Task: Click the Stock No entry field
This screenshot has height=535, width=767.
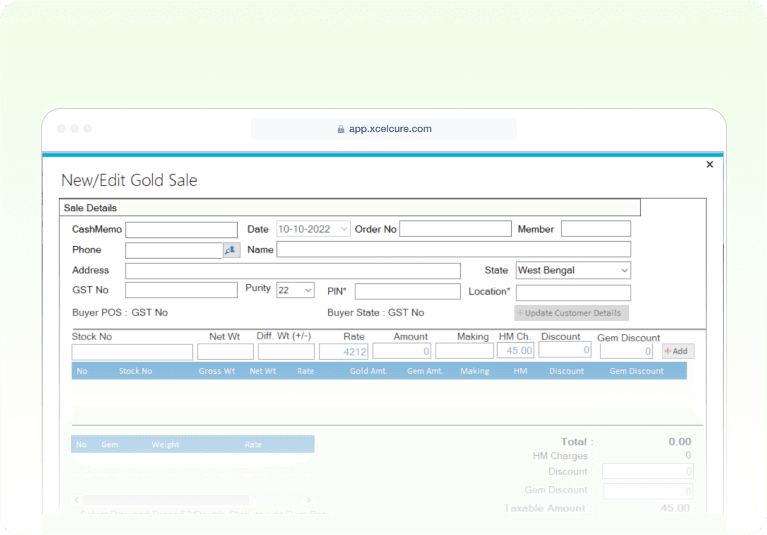Action: click(x=132, y=352)
